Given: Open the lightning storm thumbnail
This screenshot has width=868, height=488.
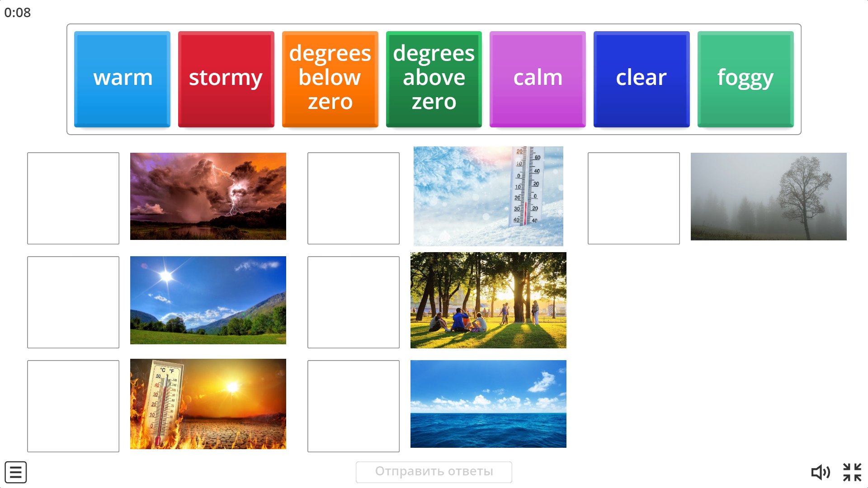Looking at the screenshot, I should tap(208, 196).
